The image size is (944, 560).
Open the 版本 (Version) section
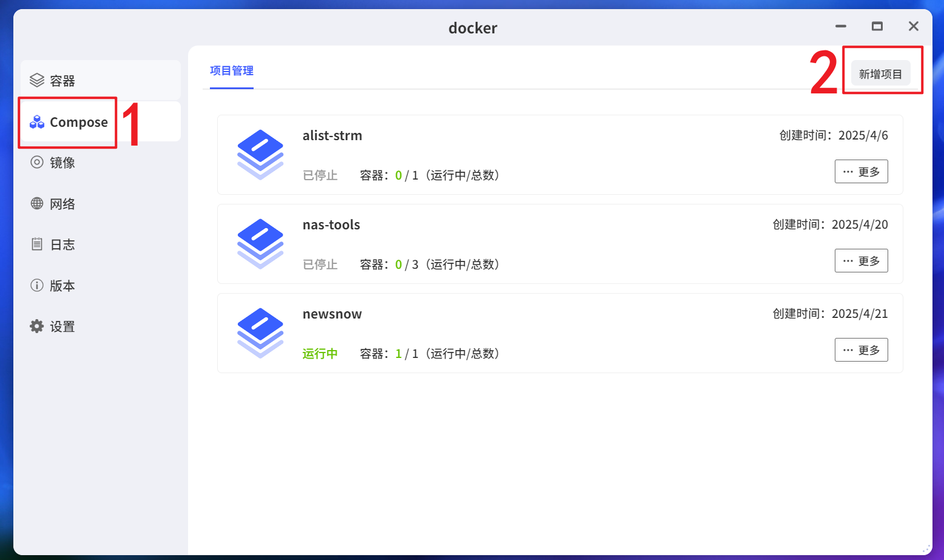(x=101, y=286)
